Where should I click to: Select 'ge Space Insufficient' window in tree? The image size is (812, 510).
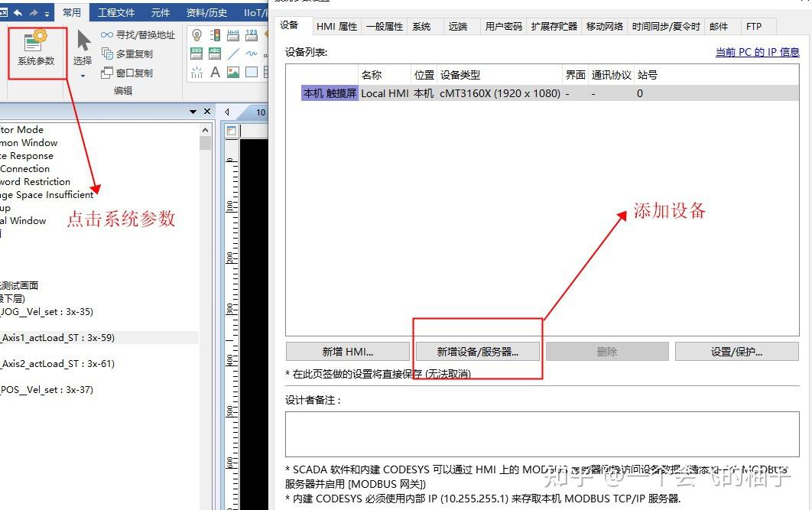tap(47, 195)
